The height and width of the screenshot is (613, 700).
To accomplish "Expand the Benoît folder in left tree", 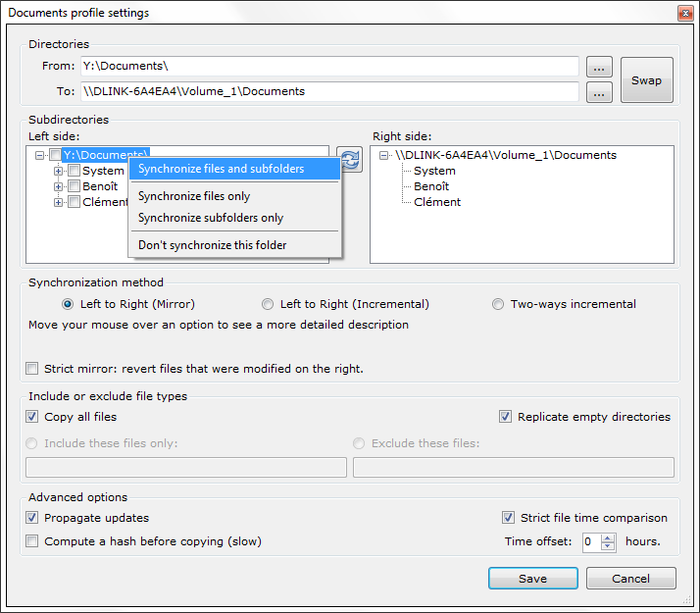I will pos(59,186).
